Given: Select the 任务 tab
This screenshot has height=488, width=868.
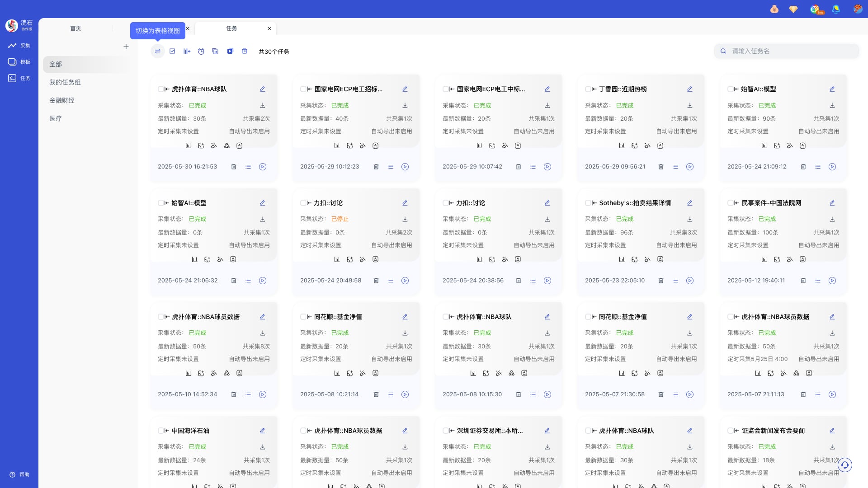Looking at the screenshot, I should 231,28.
